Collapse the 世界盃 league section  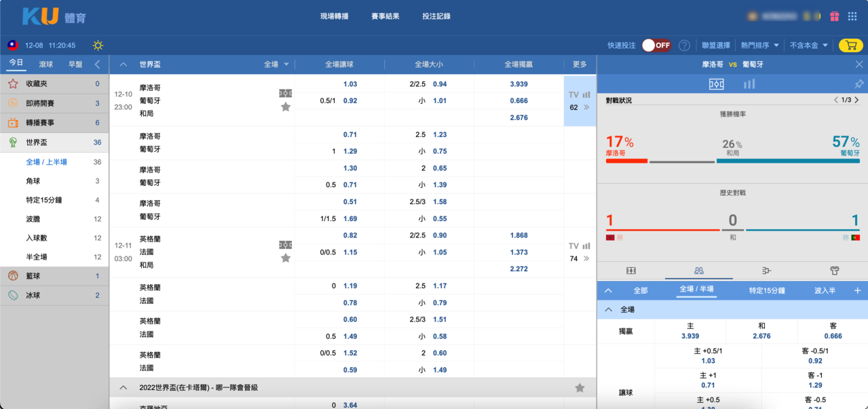click(123, 64)
